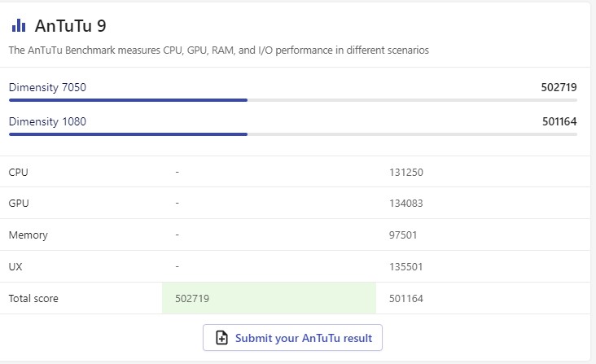Click the GPU score value 134083

(405, 204)
